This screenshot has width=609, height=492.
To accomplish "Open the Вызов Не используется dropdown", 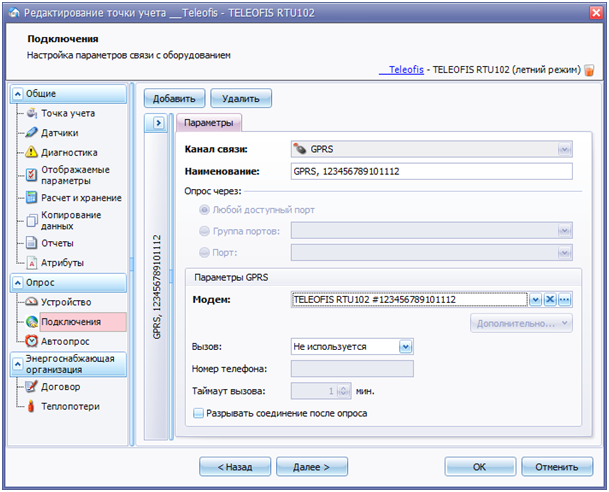I will pyautogui.click(x=405, y=347).
